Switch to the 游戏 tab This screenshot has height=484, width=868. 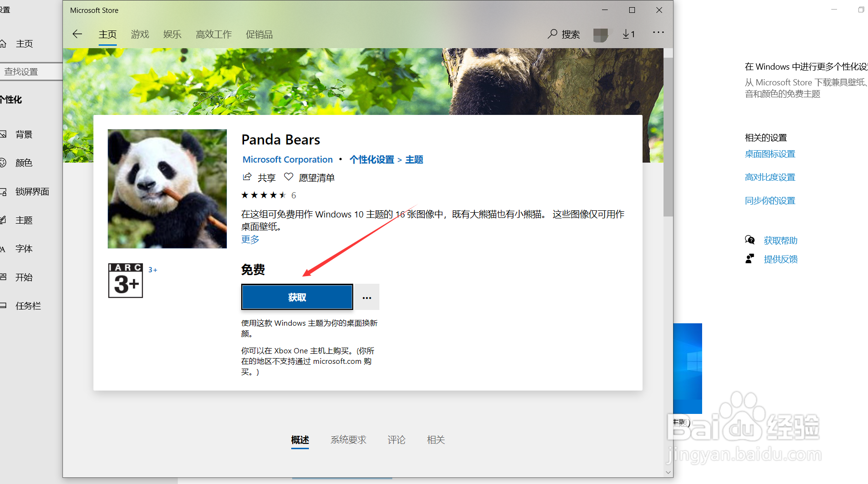[x=140, y=34]
